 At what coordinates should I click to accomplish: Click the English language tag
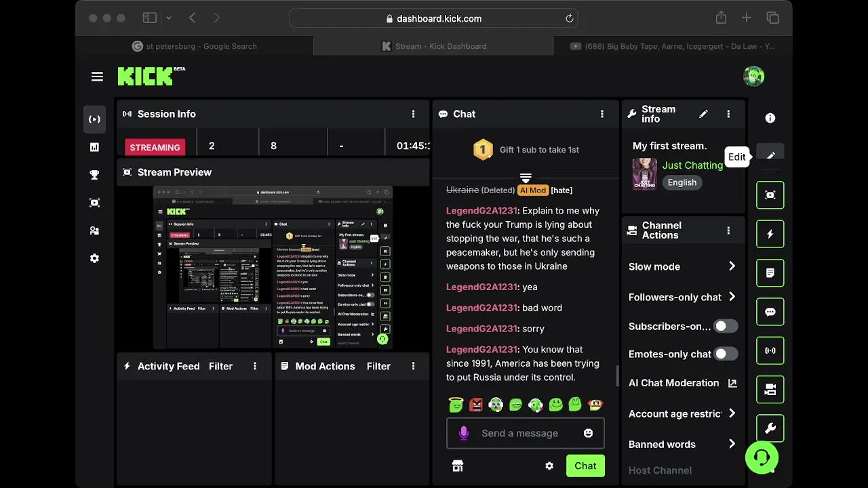(682, 182)
